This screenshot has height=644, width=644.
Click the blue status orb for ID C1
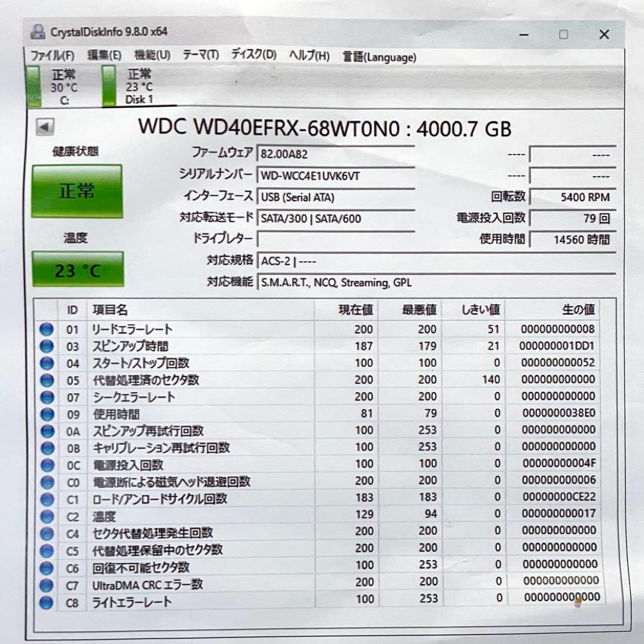coord(48,500)
